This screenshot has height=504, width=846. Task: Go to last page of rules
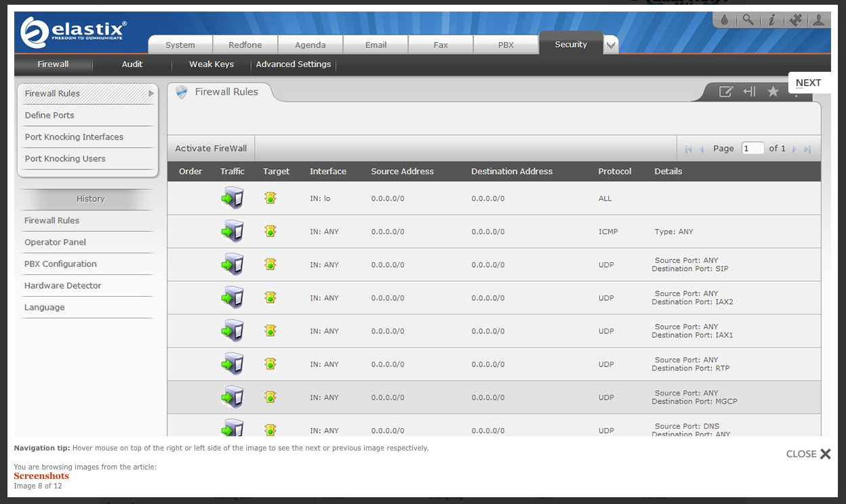point(807,149)
